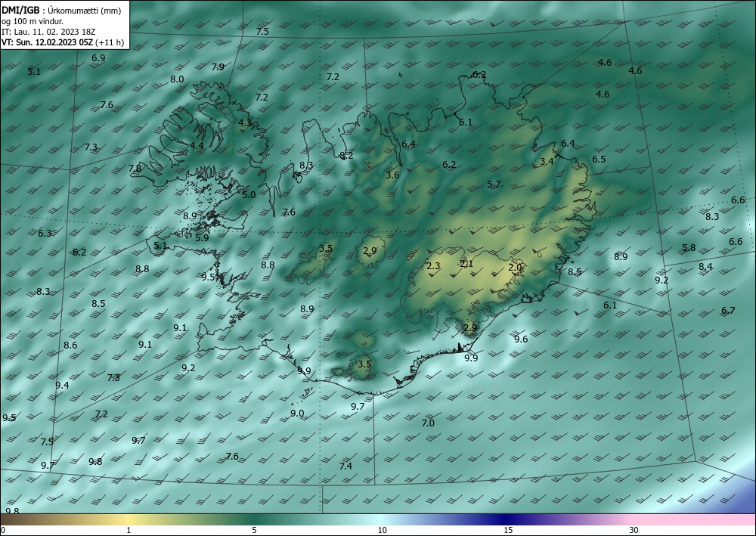756x536 pixels.
Task: Click the map value 8.2
Action: point(347,155)
